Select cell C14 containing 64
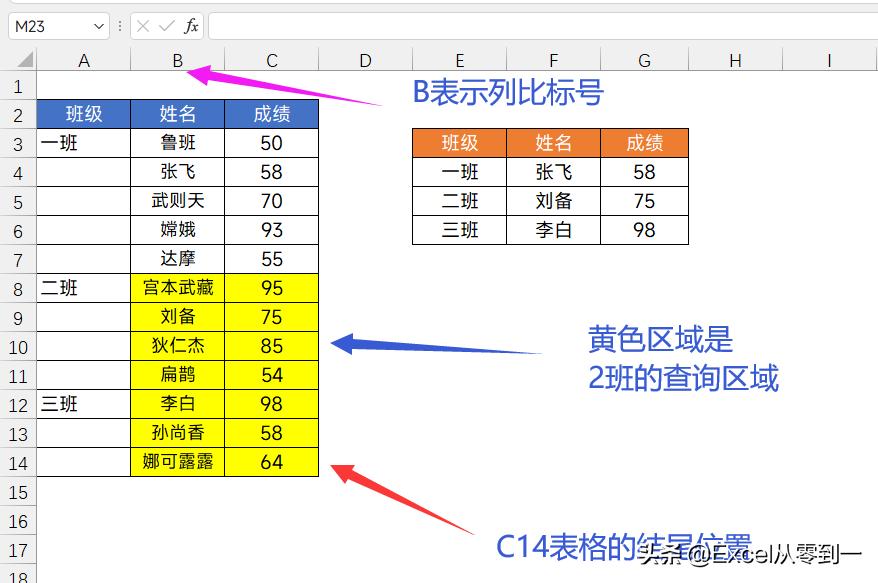 [271, 462]
